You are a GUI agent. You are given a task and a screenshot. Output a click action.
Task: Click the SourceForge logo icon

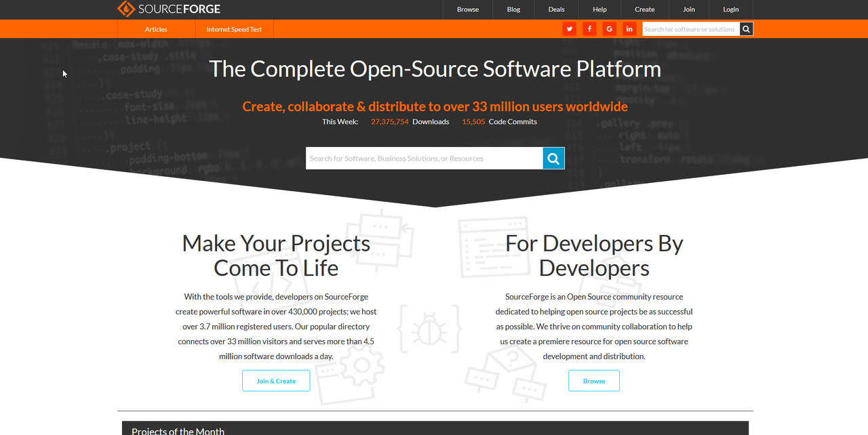pos(126,9)
